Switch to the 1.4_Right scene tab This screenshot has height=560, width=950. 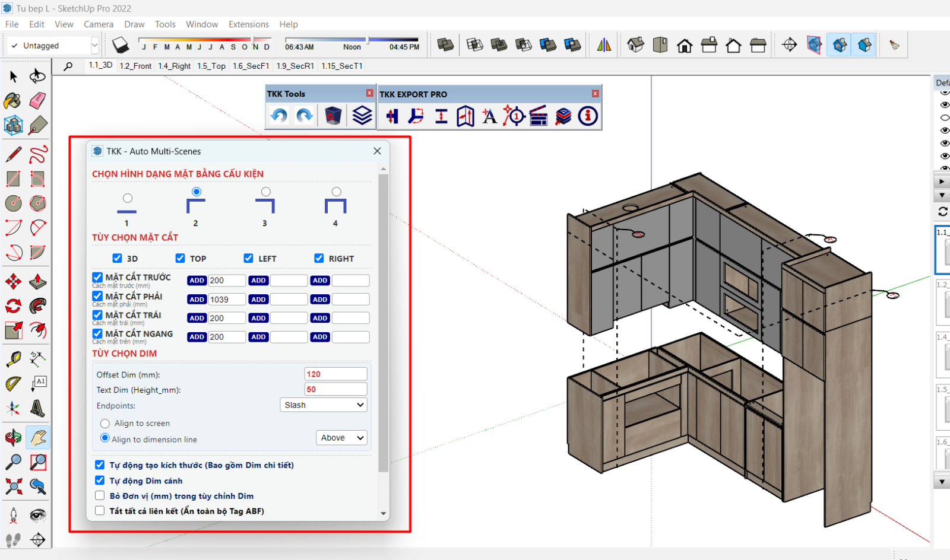coord(174,66)
